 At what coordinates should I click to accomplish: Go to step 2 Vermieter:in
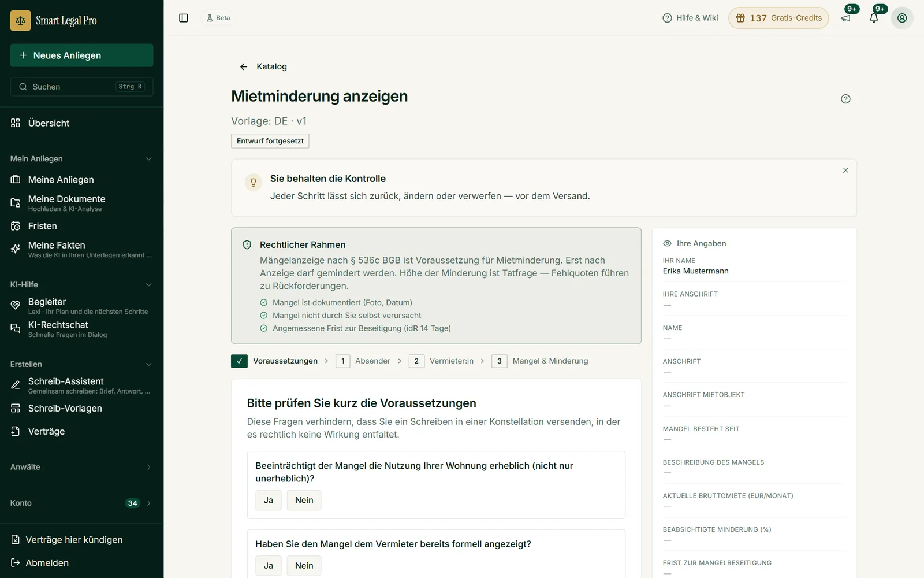coord(441,361)
